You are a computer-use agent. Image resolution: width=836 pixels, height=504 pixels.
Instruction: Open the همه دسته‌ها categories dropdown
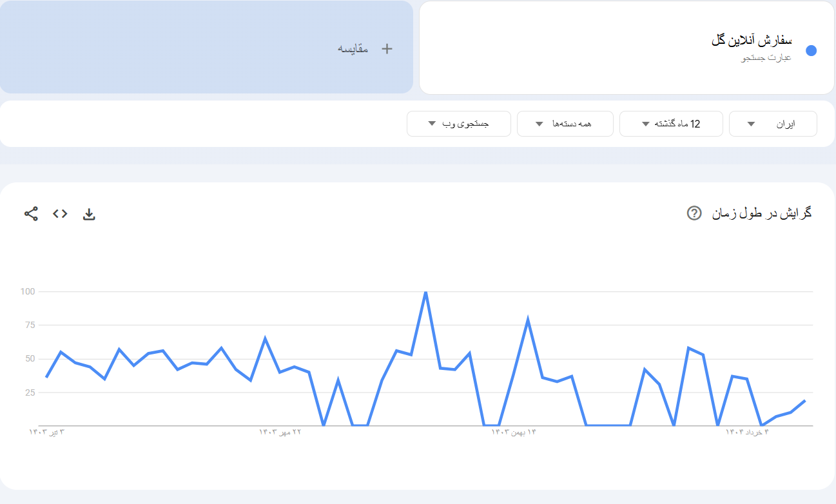[x=563, y=124]
